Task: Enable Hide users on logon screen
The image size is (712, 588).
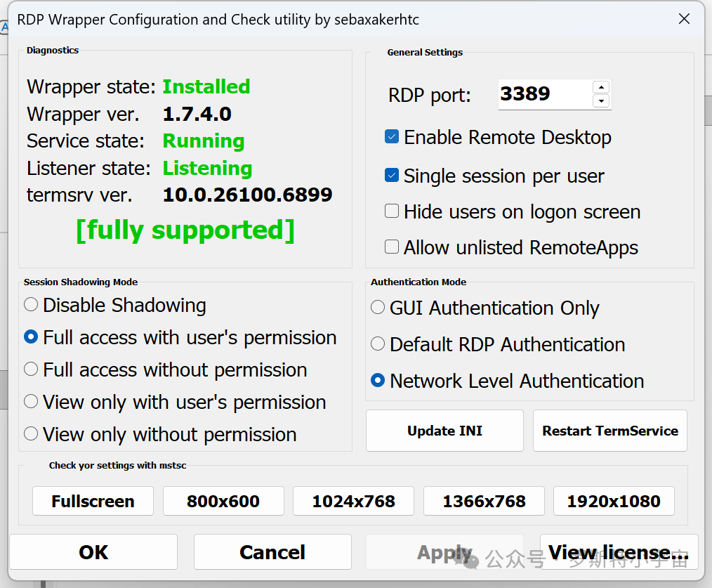Action: [392, 211]
